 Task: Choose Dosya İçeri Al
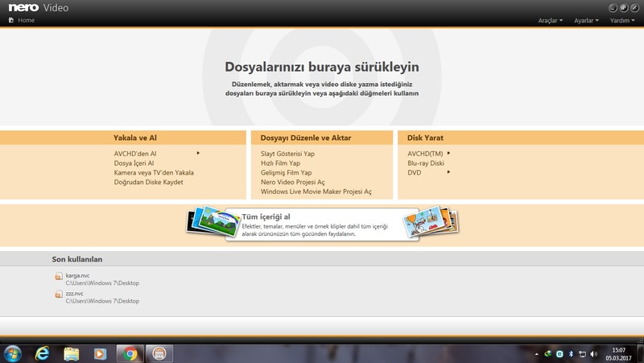pyautogui.click(x=134, y=163)
